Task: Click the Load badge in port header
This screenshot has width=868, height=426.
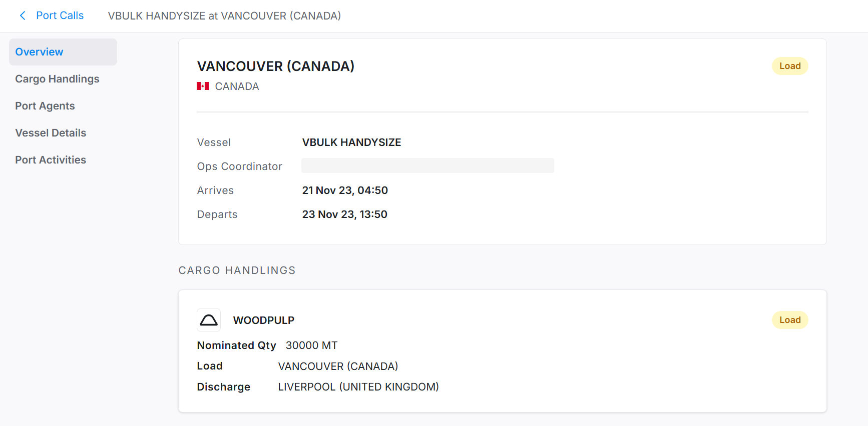Action: coord(789,66)
